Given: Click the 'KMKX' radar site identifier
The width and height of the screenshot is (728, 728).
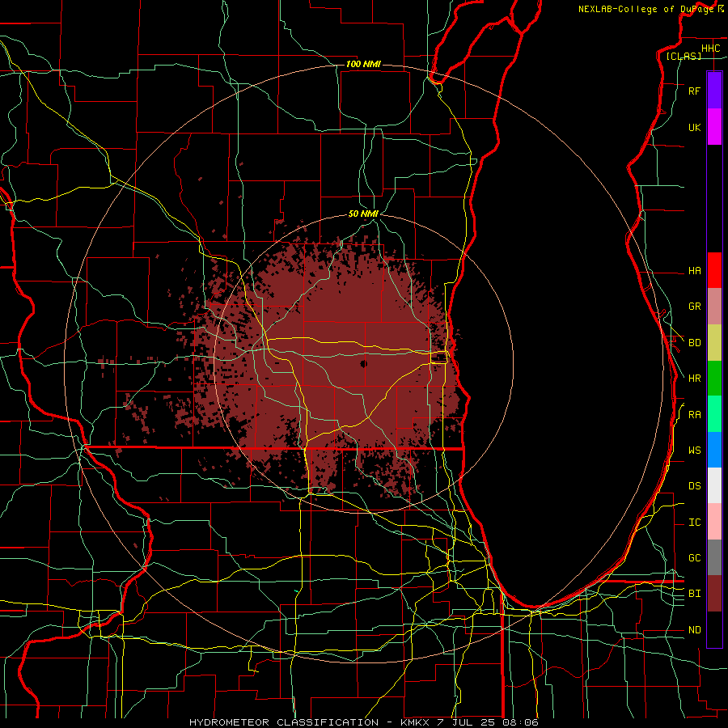Looking at the screenshot, I should pos(413,722).
